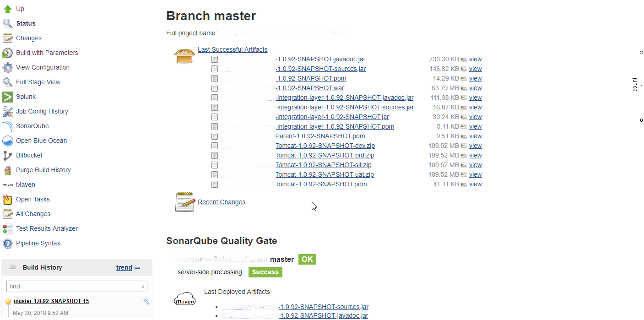Click the Build with Parameters icon
The height and width of the screenshot is (320, 644).
(x=8, y=53)
